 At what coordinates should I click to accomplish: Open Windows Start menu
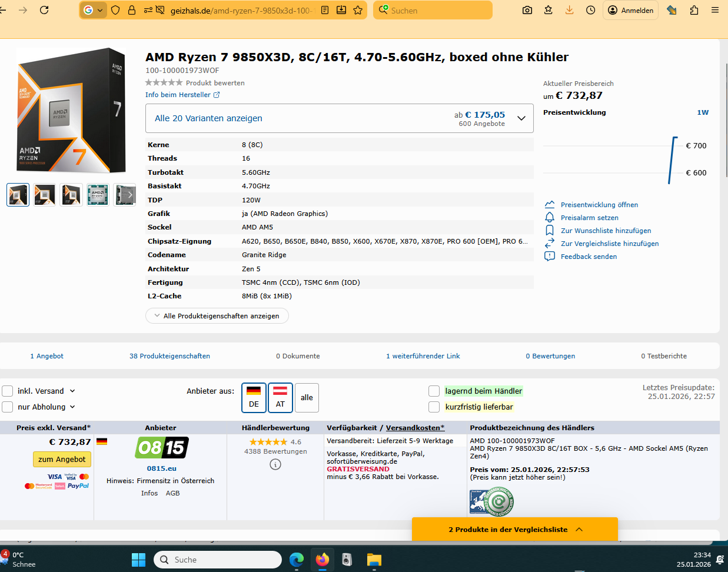[138, 560]
